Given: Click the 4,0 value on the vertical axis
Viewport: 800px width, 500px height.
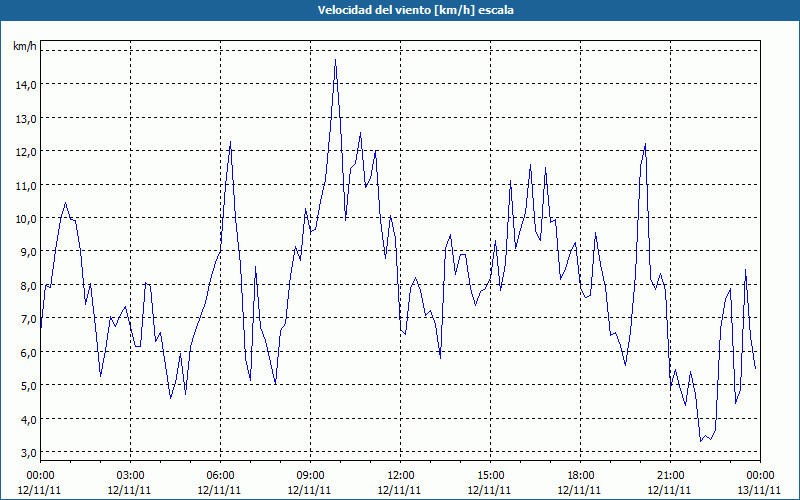Looking at the screenshot, I should point(28,419).
